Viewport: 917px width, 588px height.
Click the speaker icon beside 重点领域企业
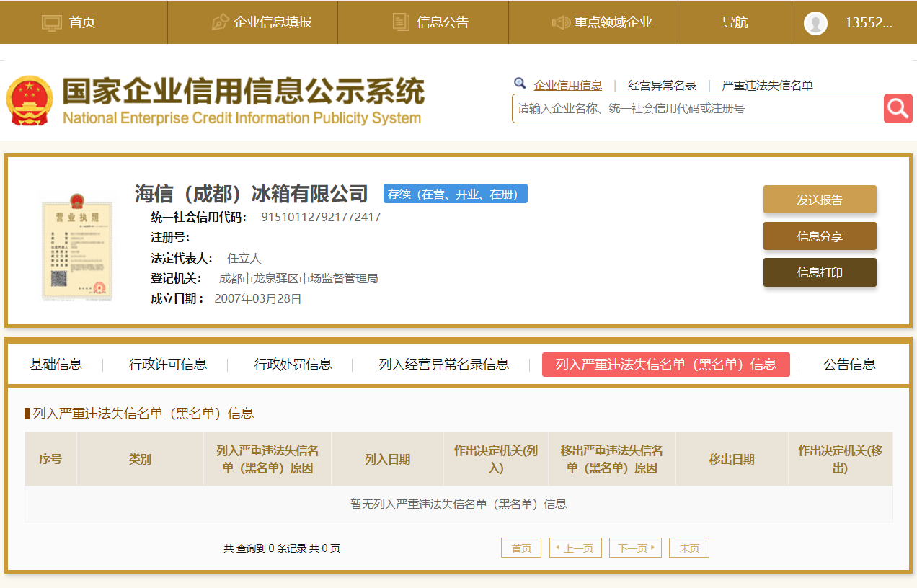561,22
